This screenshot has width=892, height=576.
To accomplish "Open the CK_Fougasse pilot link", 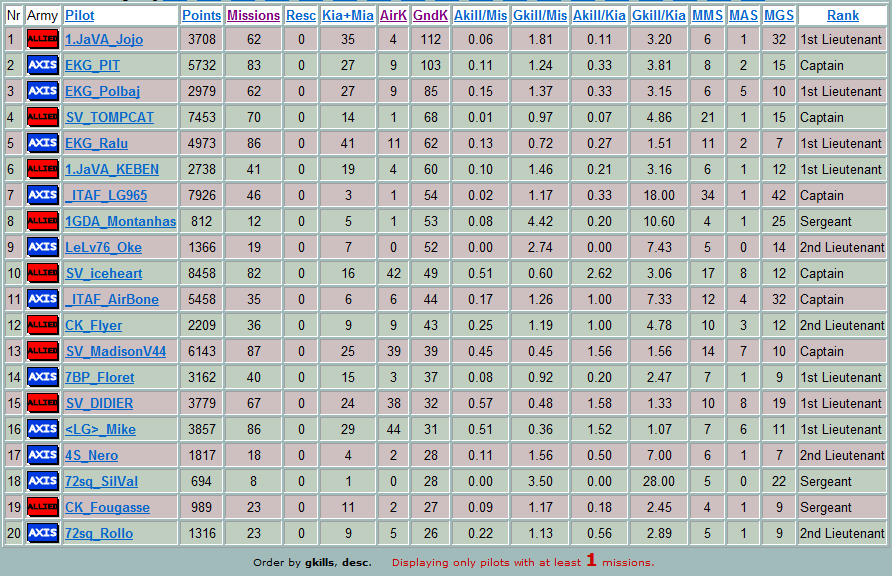I will click(107, 507).
